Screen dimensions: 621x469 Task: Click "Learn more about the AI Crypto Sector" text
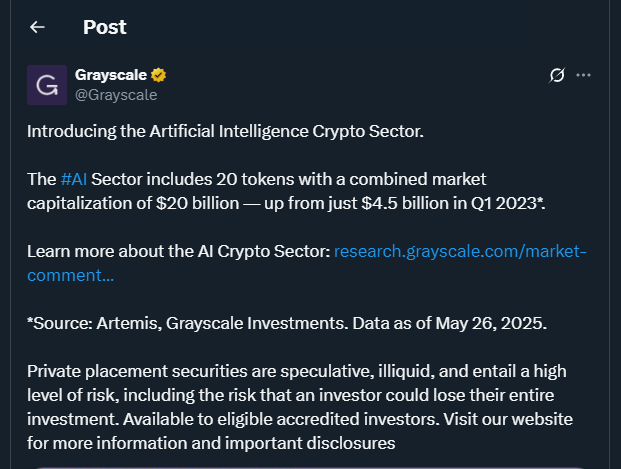pos(178,251)
